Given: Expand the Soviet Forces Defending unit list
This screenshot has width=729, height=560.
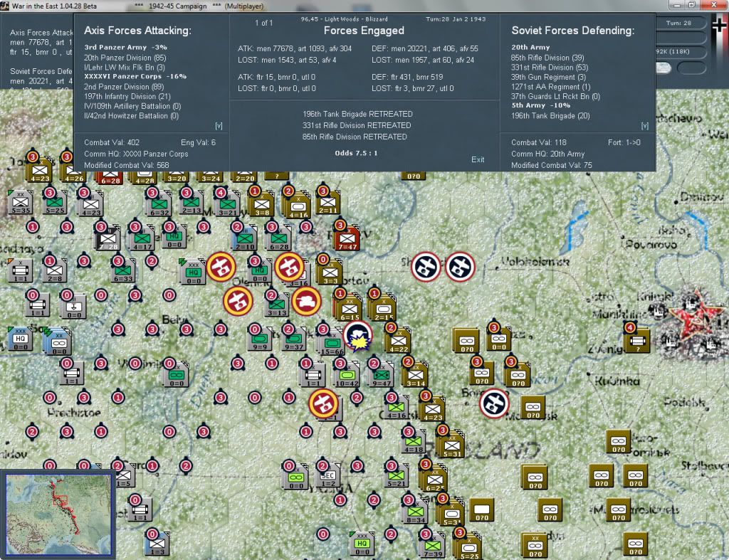Looking at the screenshot, I should point(644,126).
